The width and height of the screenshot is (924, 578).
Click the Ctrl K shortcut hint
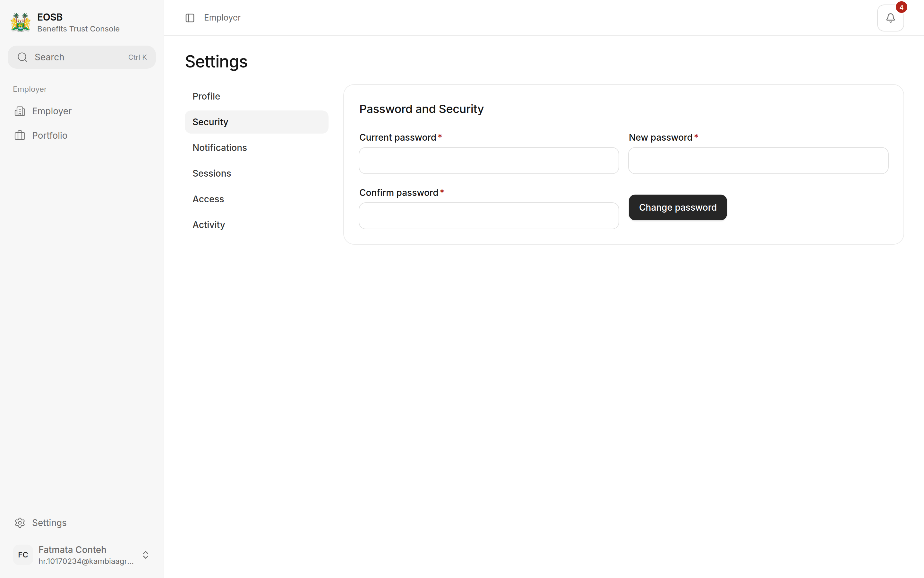[x=137, y=57]
